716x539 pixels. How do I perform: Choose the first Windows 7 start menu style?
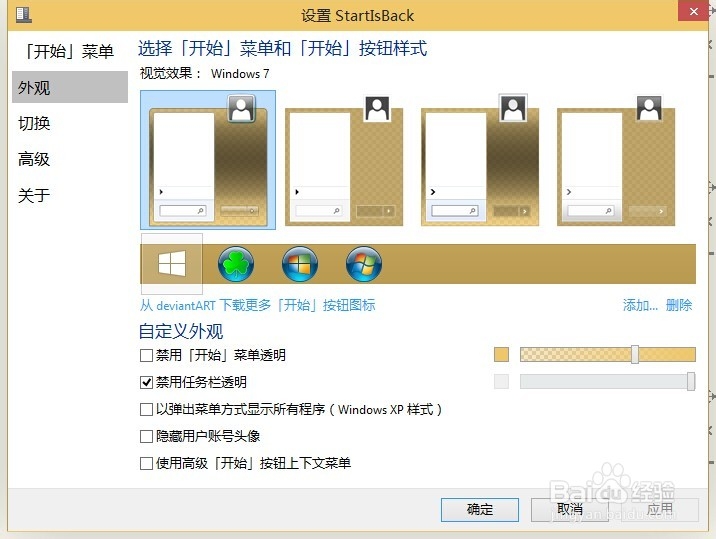[x=208, y=159]
